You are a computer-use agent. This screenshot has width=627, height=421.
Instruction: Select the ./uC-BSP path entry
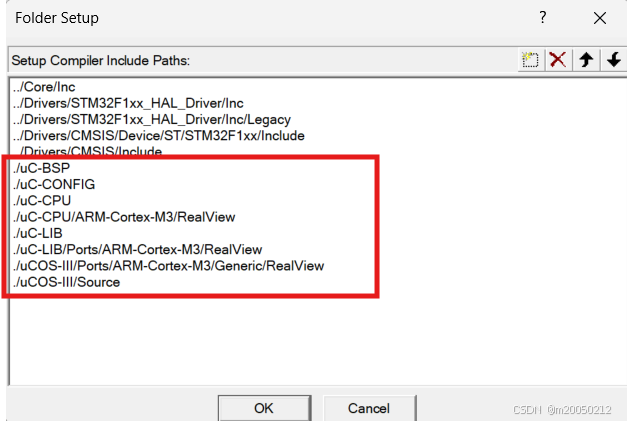click(x=42, y=168)
